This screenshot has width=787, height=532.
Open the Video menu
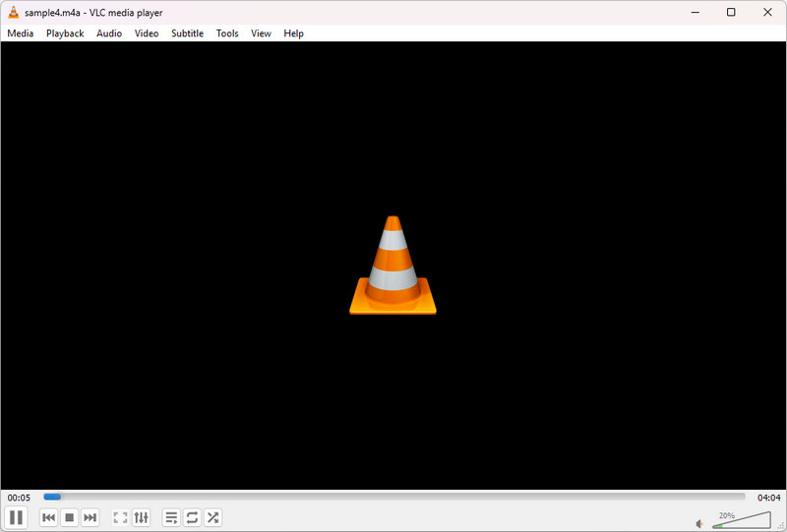point(147,33)
